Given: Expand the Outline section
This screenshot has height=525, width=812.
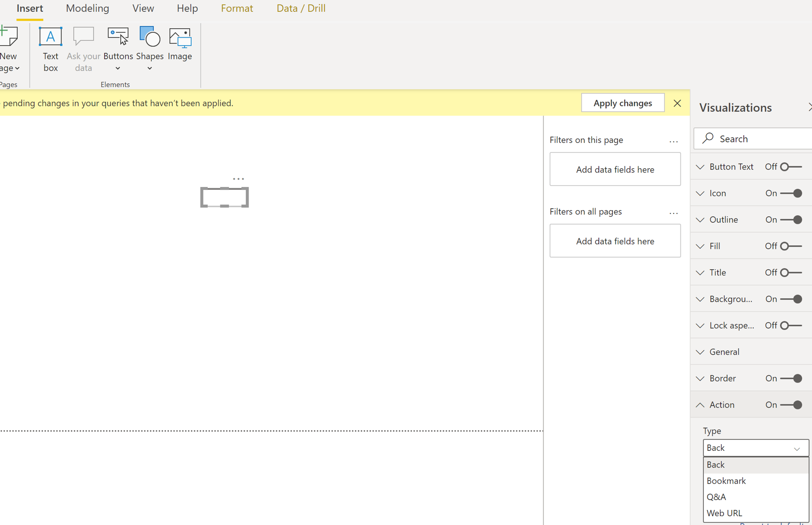Looking at the screenshot, I should point(700,219).
